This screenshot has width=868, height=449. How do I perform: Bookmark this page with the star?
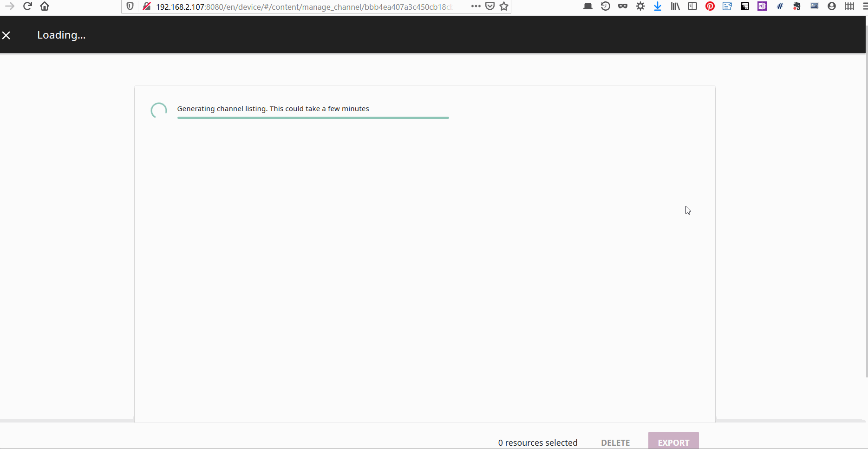coord(504,7)
